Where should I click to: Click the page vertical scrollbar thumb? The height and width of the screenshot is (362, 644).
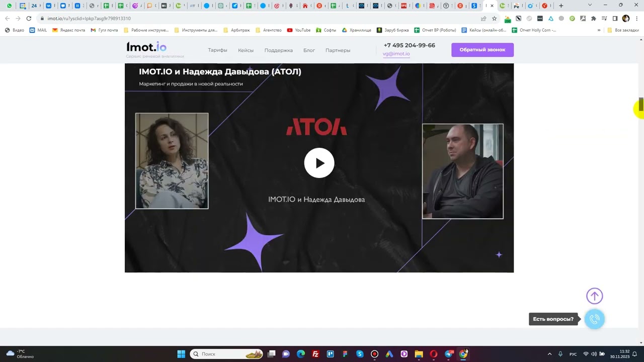[x=641, y=106]
